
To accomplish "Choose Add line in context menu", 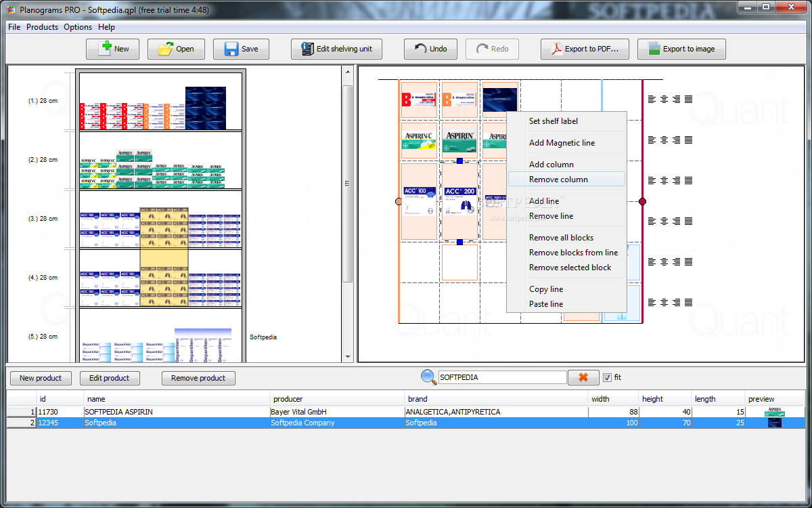I will click(x=566, y=201).
